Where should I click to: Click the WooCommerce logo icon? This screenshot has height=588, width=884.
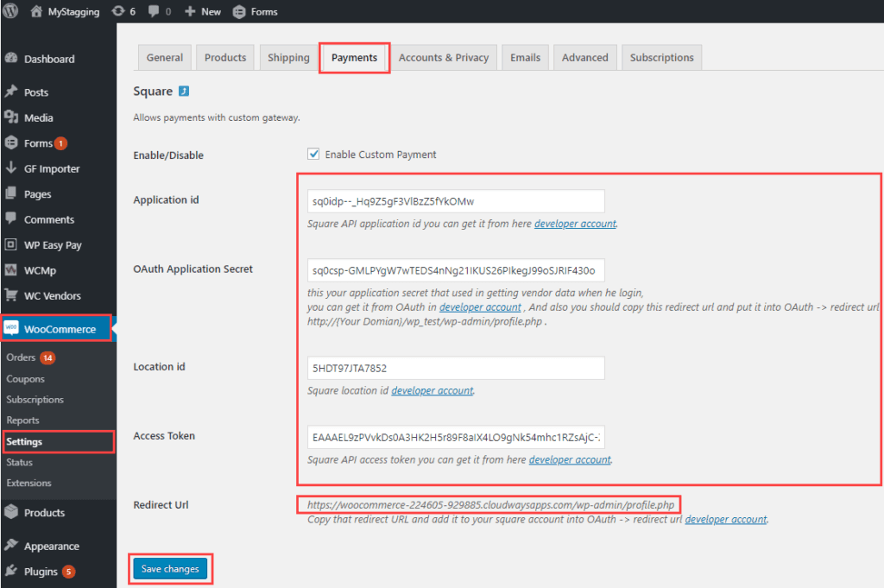click(10, 328)
